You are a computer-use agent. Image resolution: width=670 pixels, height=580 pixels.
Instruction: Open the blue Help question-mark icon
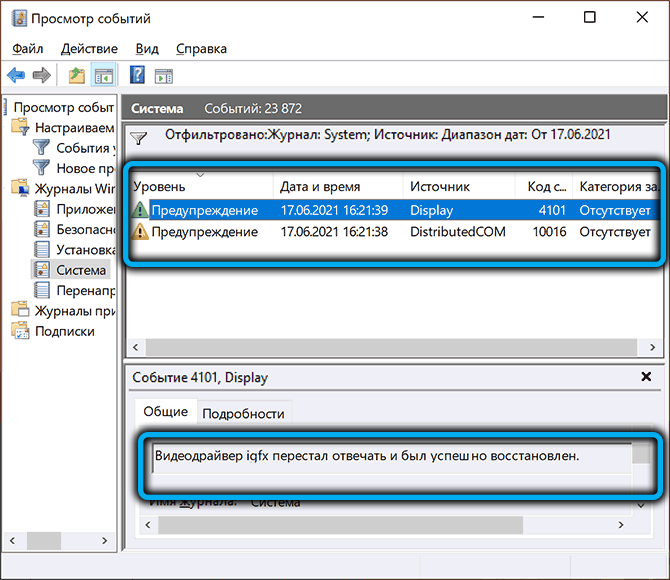pos(138,75)
